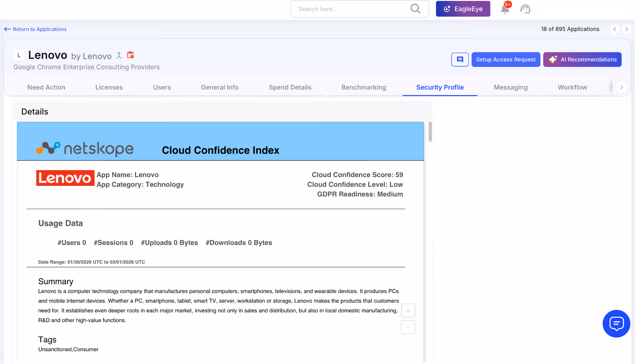This screenshot has width=635, height=364.
Task: Click the 'Summary' heading
Action: [x=56, y=282]
